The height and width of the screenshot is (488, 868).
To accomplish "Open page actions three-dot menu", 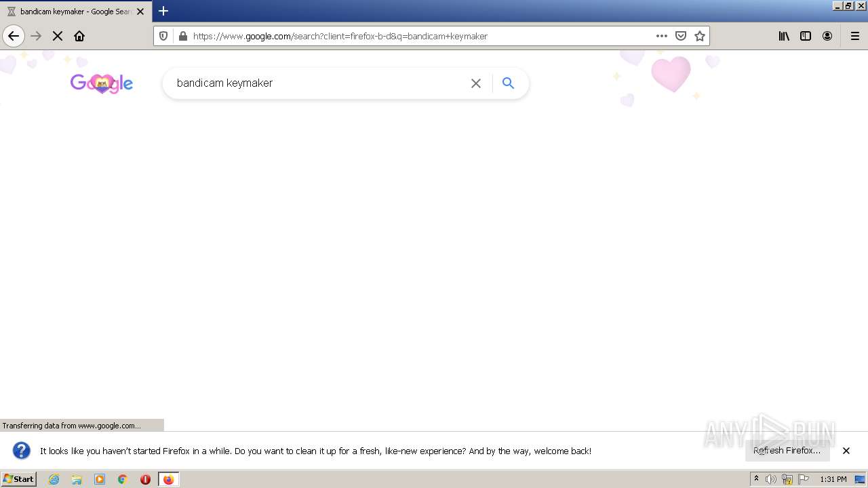I will [x=662, y=36].
